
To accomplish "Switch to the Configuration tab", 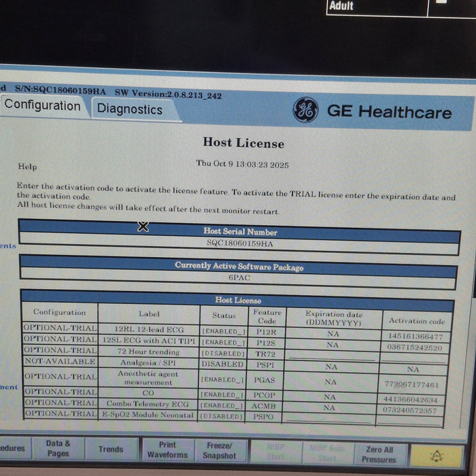I will 42,105.
